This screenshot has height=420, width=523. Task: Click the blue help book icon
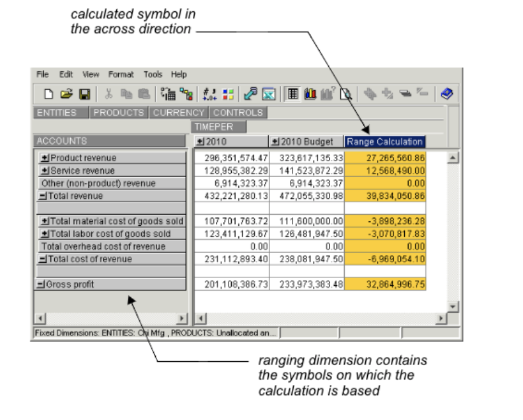(446, 94)
